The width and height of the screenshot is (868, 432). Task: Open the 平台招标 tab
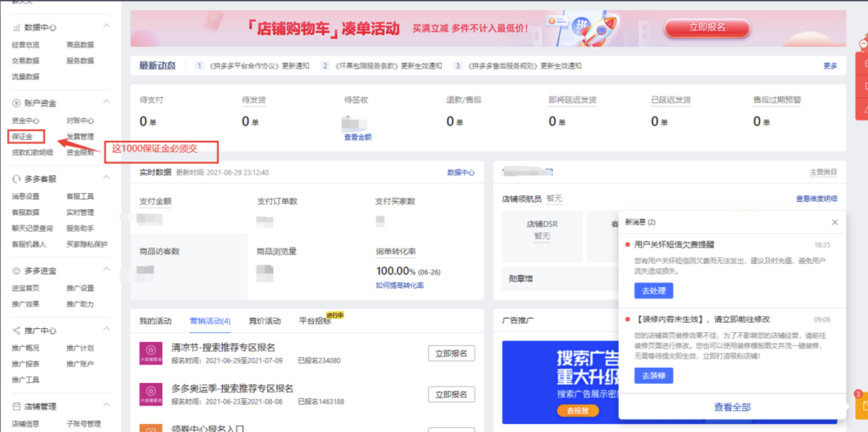tap(315, 321)
